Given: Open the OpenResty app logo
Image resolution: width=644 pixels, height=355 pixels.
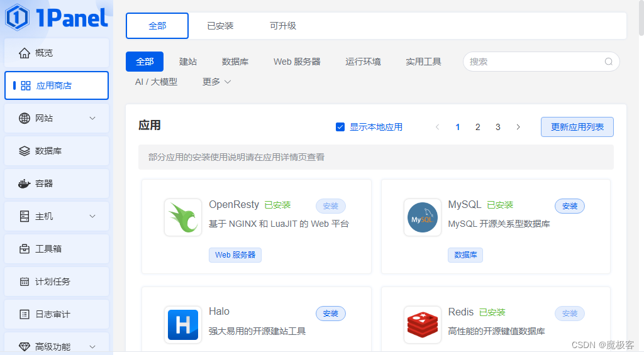Looking at the screenshot, I should click(x=183, y=217).
